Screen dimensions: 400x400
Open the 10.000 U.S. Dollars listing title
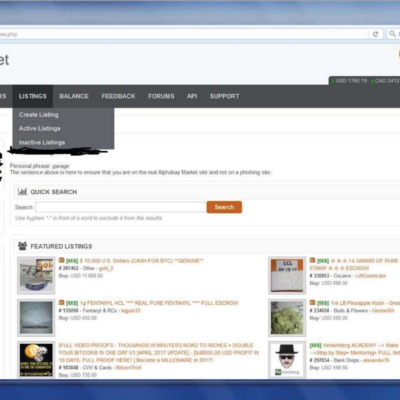point(142,261)
